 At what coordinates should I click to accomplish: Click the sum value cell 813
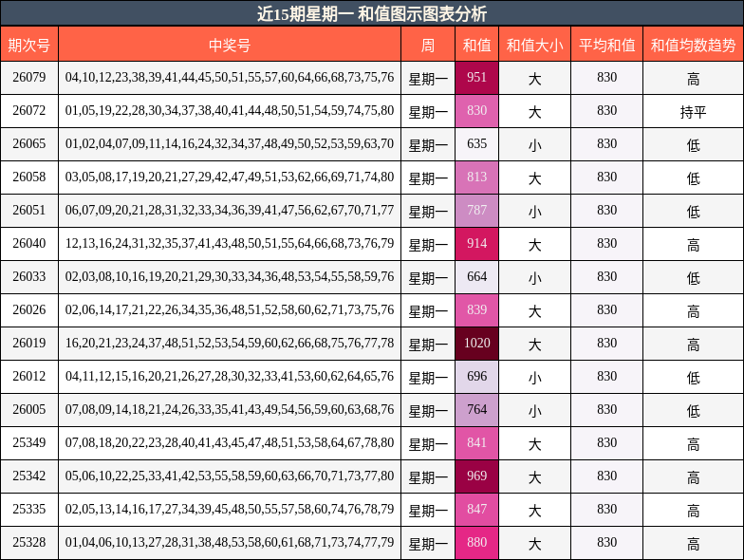click(x=476, y=177)
